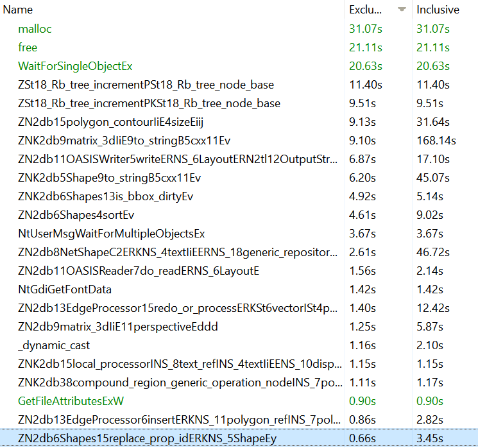
Task: Select the NtGdiGetFontData row
Action: (x=239, y=289)
